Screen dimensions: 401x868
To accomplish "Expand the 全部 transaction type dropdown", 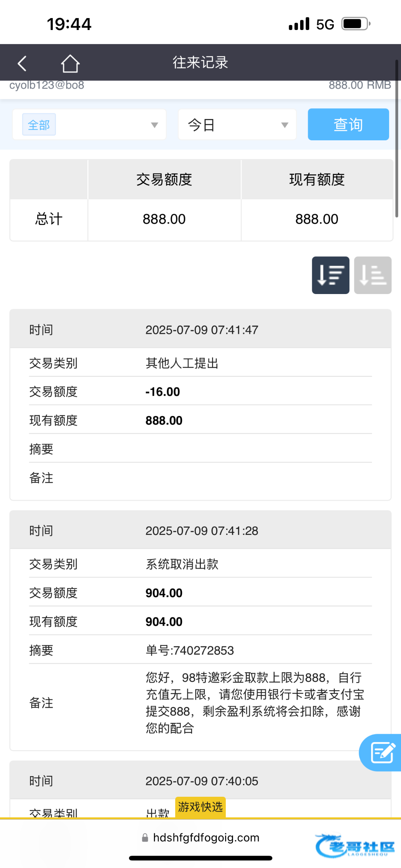I will coord(154,125).
